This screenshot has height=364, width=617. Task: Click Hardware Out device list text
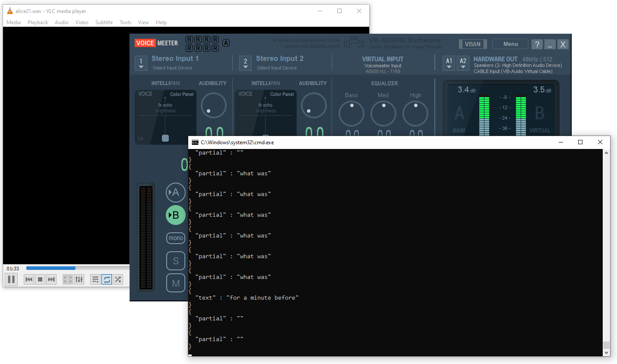point(517,68)
